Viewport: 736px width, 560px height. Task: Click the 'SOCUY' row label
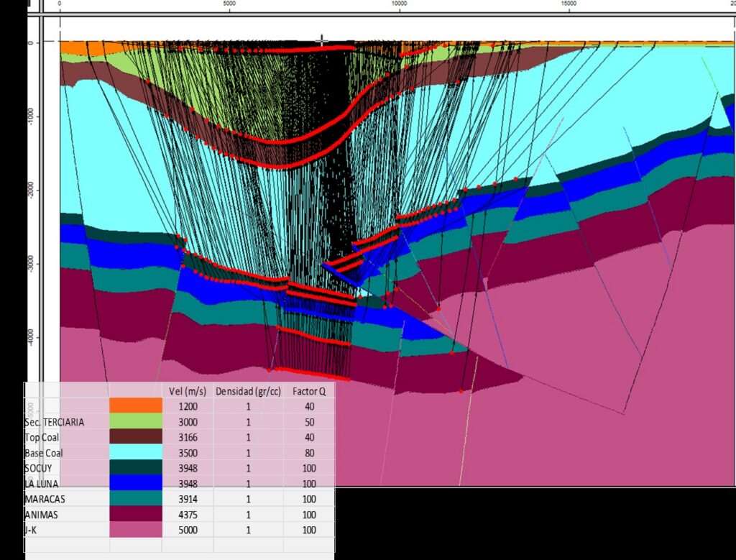38,469
